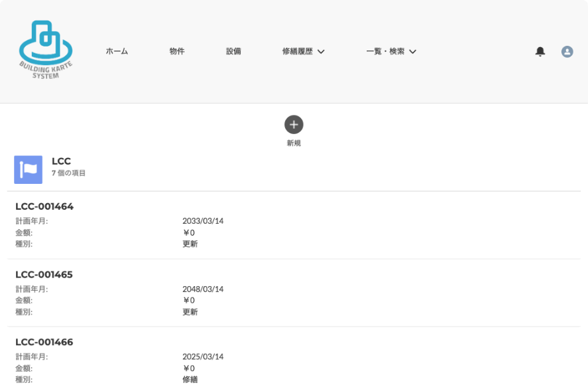The image size is (588, 387).
Task: Open the 設備 menu item
Action: pos(234,51)
